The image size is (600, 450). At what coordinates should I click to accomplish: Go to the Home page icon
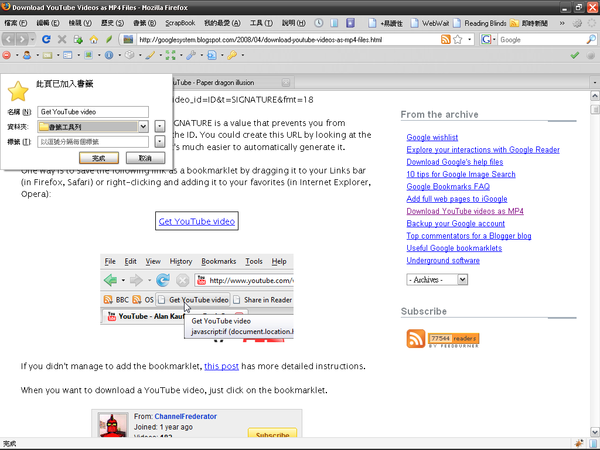tap(94, 39)
